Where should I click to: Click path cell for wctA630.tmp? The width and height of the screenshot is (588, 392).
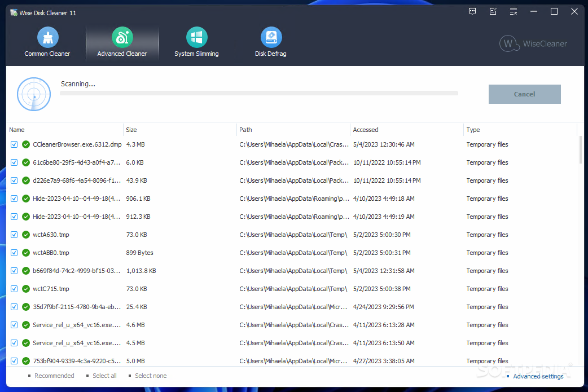(x=293, y=235)
